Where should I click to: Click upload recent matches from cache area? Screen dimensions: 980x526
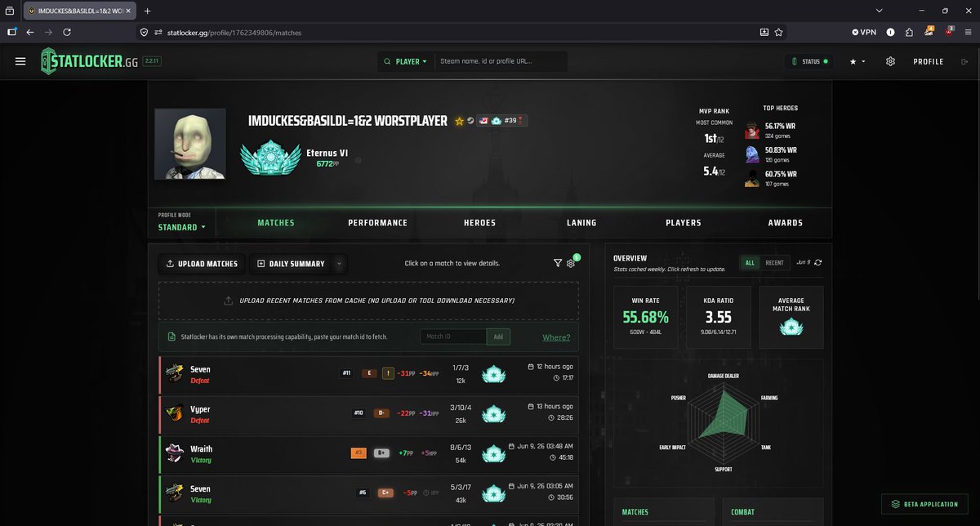click(x=368, y=301)
